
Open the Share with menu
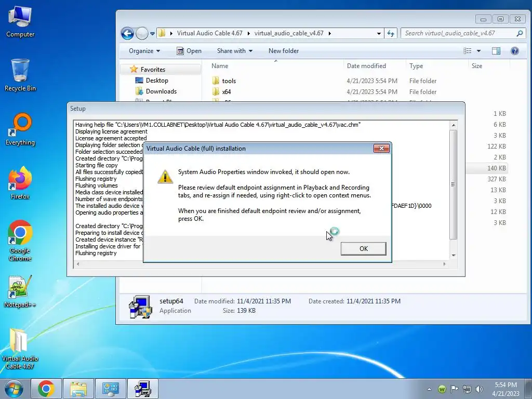(x=235, y=51)
